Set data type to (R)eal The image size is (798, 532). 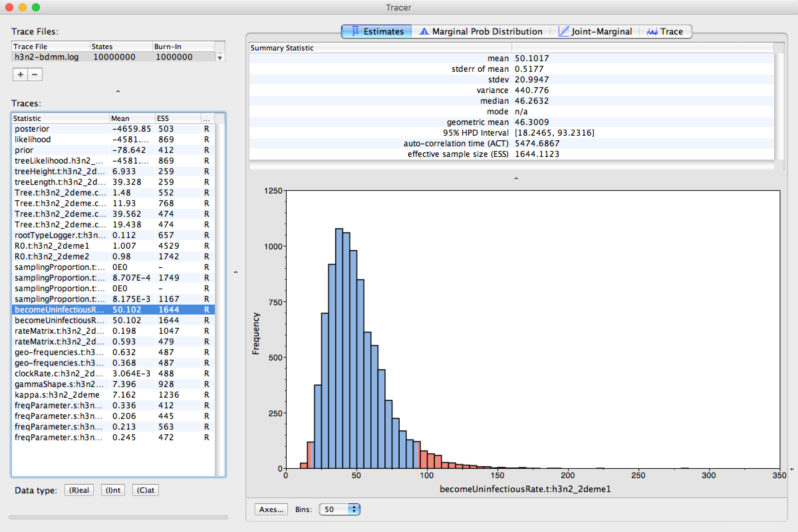pos(79,490)
